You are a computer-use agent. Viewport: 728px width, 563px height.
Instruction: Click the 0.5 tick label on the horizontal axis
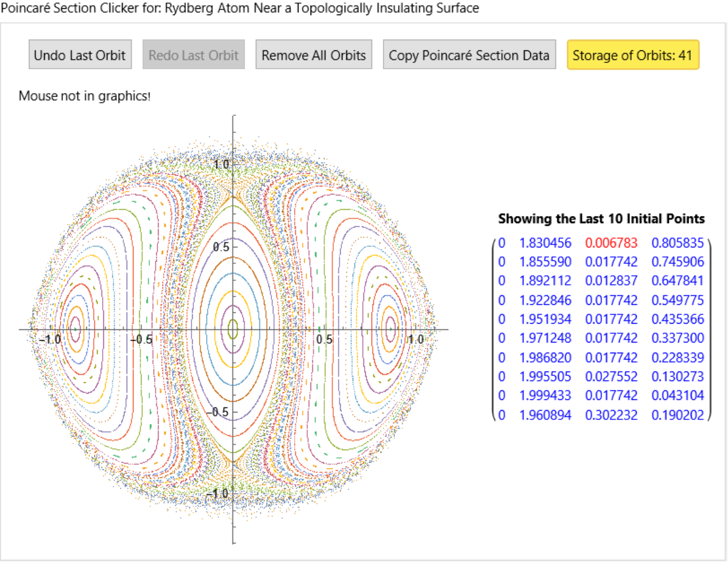pos(324,339)
